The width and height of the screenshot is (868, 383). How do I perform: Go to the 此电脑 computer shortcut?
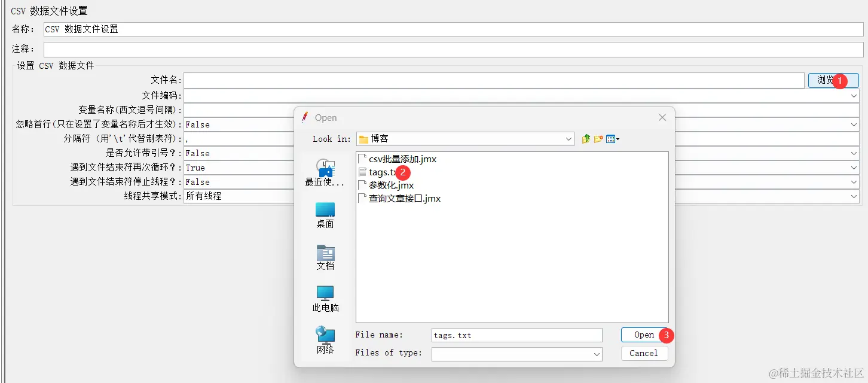(x=325, y=299)
